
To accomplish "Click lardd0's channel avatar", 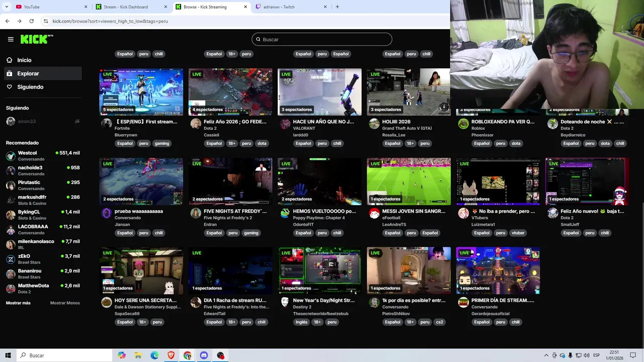I will click(x=285, y=124).
